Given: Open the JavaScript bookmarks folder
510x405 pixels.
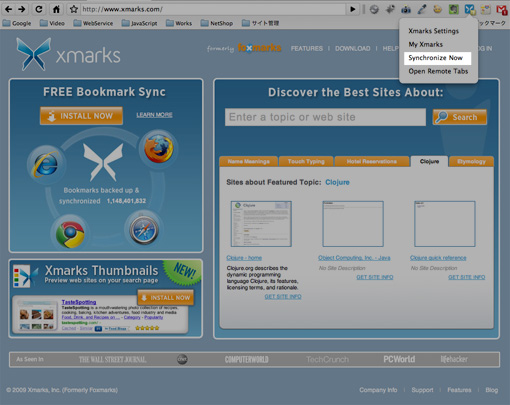Looking at the screenshot, I should [x=139, y=23].
